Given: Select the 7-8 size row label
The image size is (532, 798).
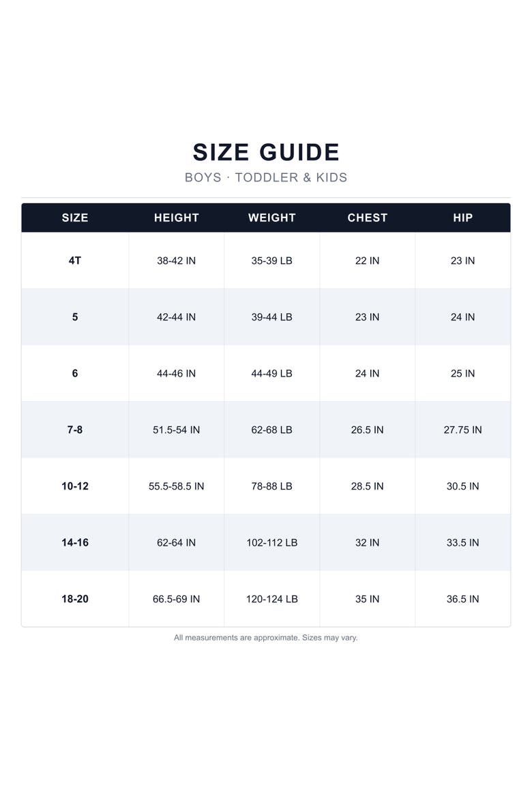Looking at the screenshot, I should [75, 430].
